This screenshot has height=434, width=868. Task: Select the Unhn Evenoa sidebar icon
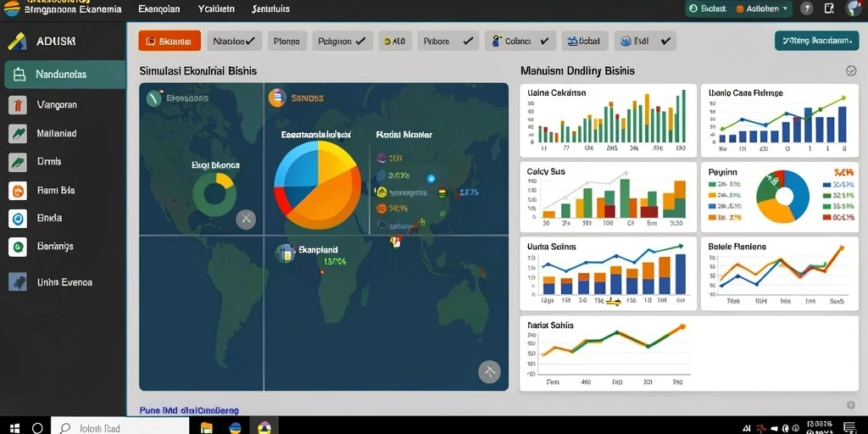pyautogui.click(x=18, y=281)
